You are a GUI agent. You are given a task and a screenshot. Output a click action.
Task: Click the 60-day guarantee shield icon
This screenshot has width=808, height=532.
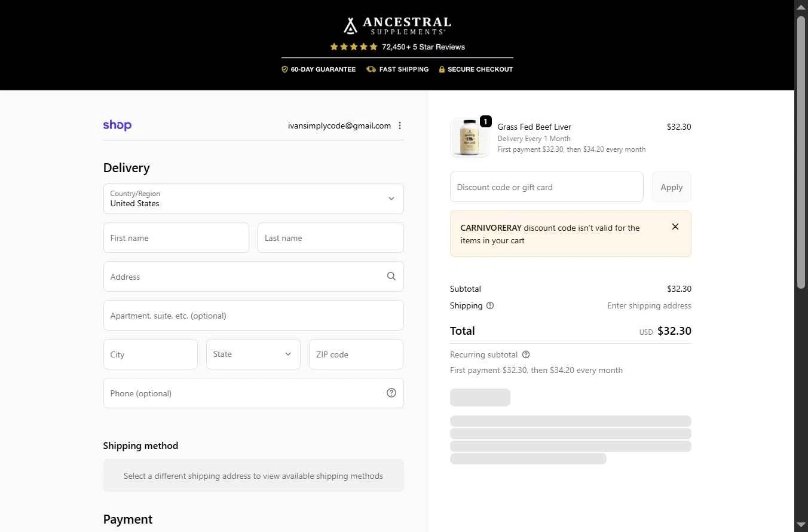(285, 69)
